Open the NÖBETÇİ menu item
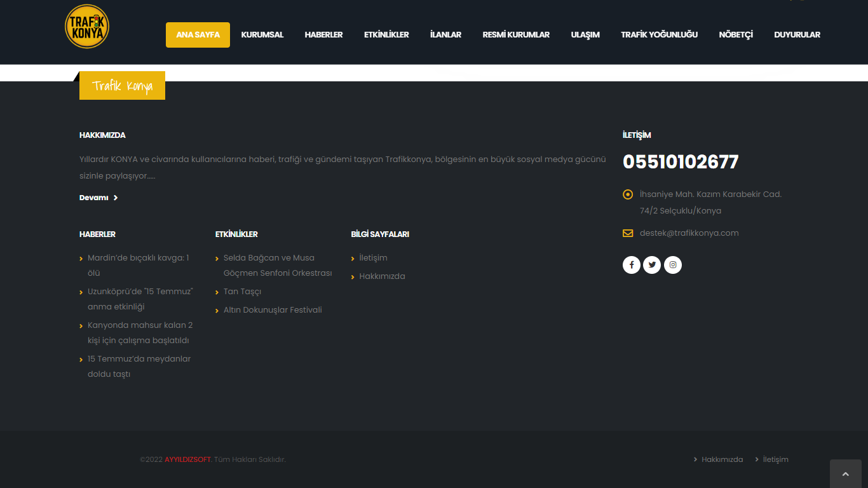The height and width of the screenshot is (488, 868). coord(735,35)
